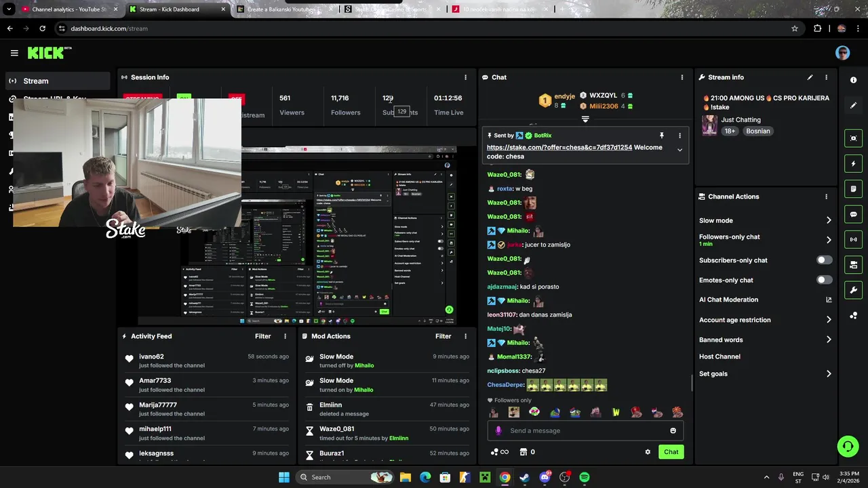
Task: Bookmark this page with star icon
Action: (x=795, y=28)
